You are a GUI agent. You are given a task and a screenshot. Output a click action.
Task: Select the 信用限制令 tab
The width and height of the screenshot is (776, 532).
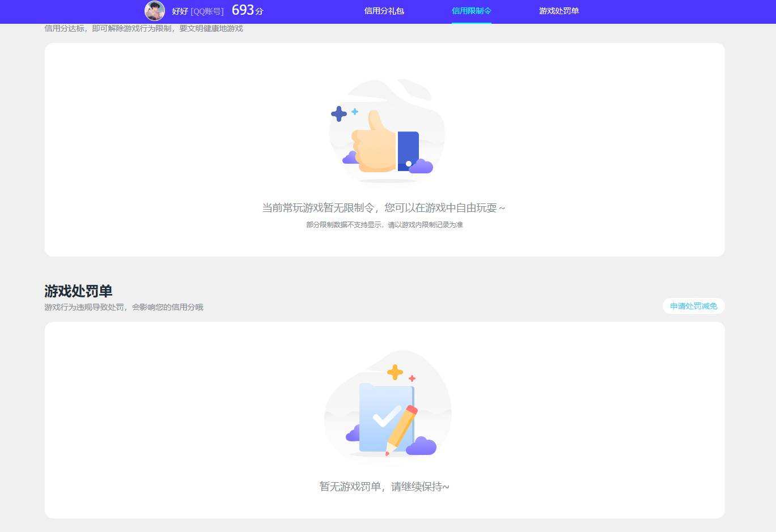click(x=472, y=11)
